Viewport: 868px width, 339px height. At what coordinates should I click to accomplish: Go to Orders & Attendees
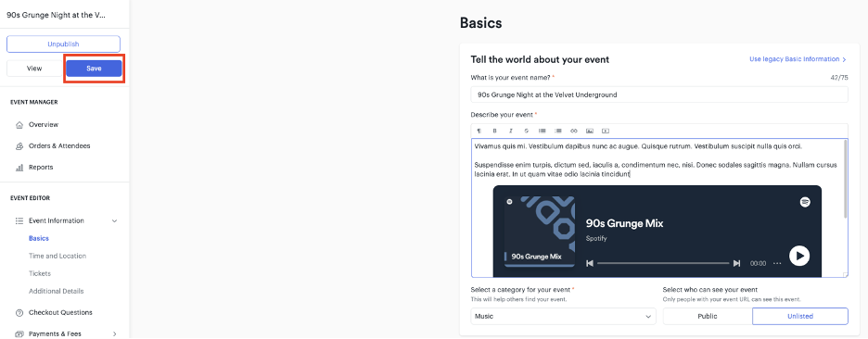(59, 146)
